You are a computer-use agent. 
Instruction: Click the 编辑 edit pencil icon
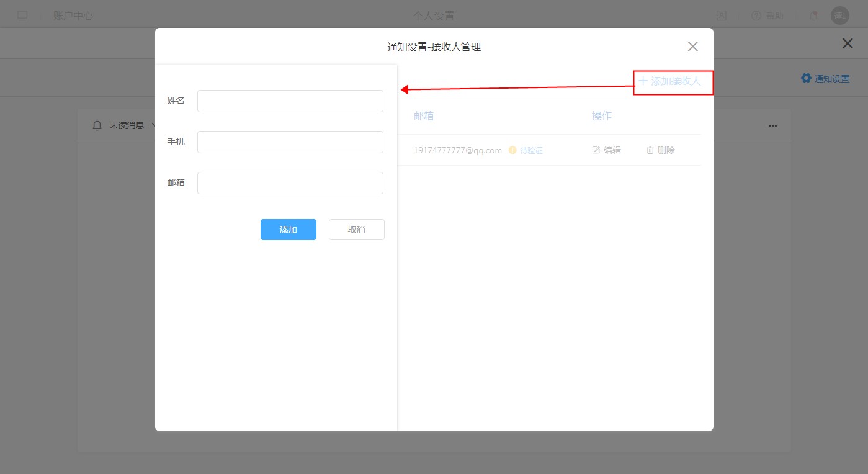point(596,150)
